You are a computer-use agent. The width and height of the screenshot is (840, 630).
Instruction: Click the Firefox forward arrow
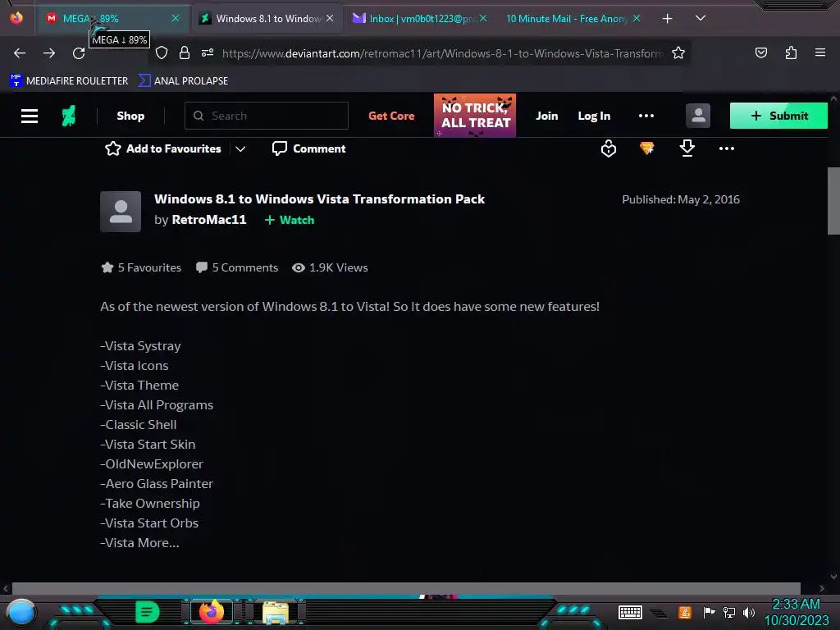tap(49, 53)
